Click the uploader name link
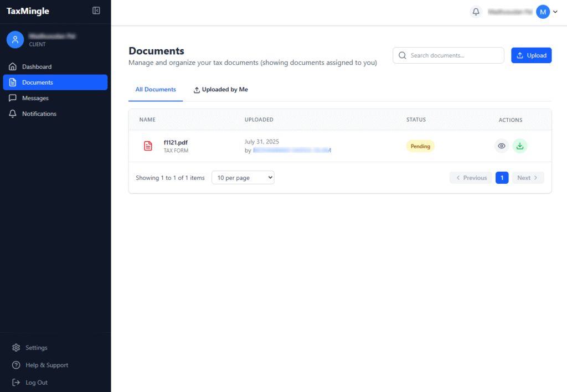Screen dimensions: 567x392 291,151
